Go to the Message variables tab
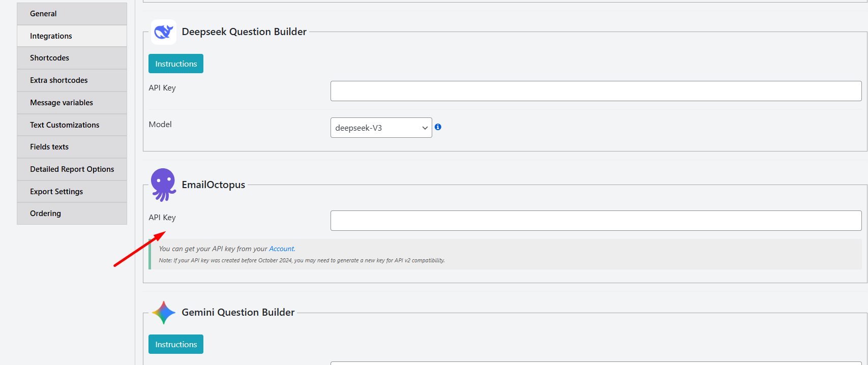Image resolution: width=868 pixels, height=365 pixels. [72, 103]
